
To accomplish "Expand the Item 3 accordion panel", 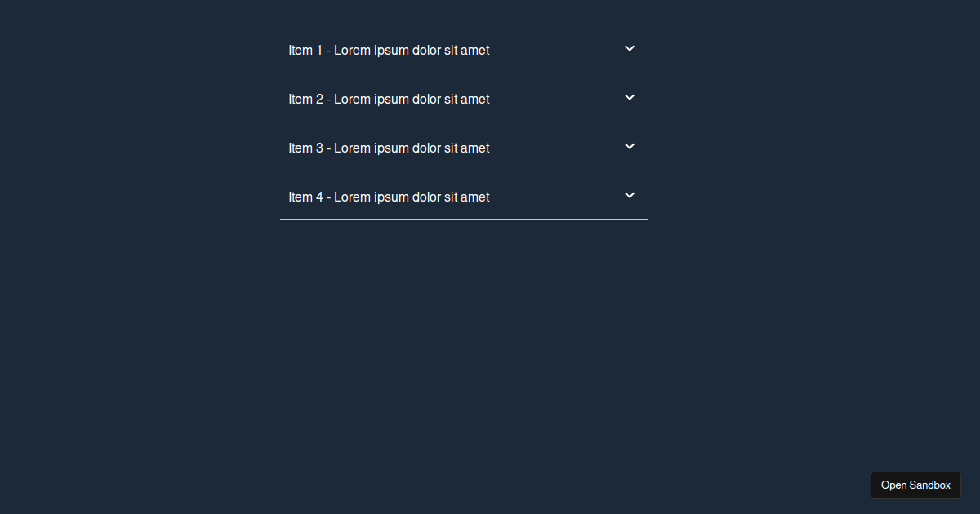I will coord(464,147).
